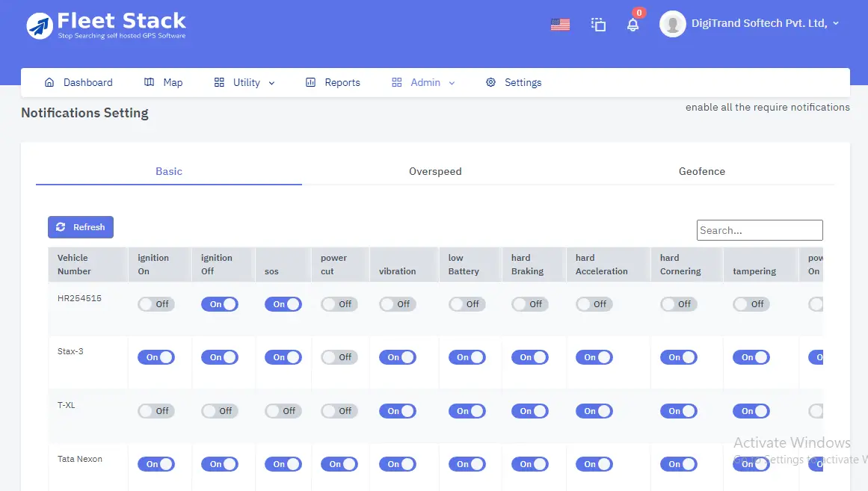
Task: Disable low Battery for Stax-3
Action: tap(467, 357)
